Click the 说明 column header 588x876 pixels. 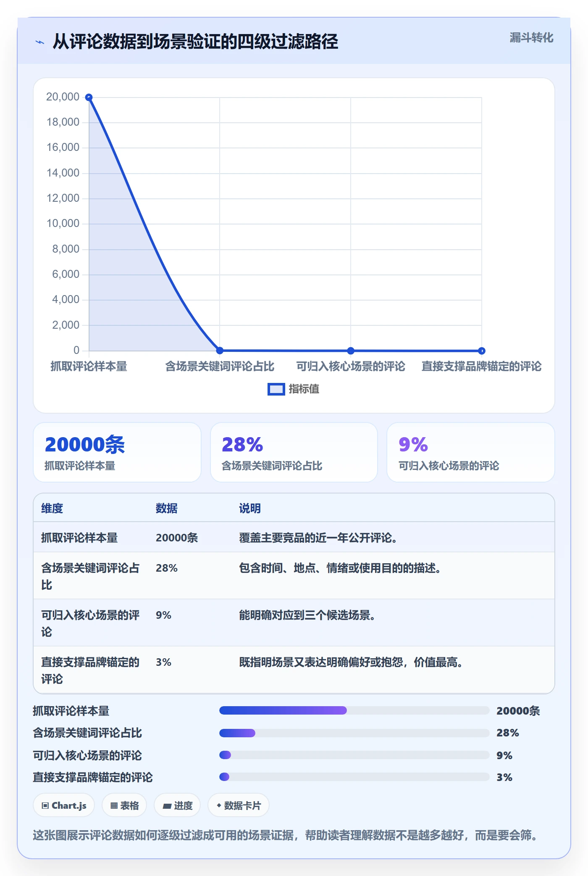pyautogui.click(x=250, y=508)
